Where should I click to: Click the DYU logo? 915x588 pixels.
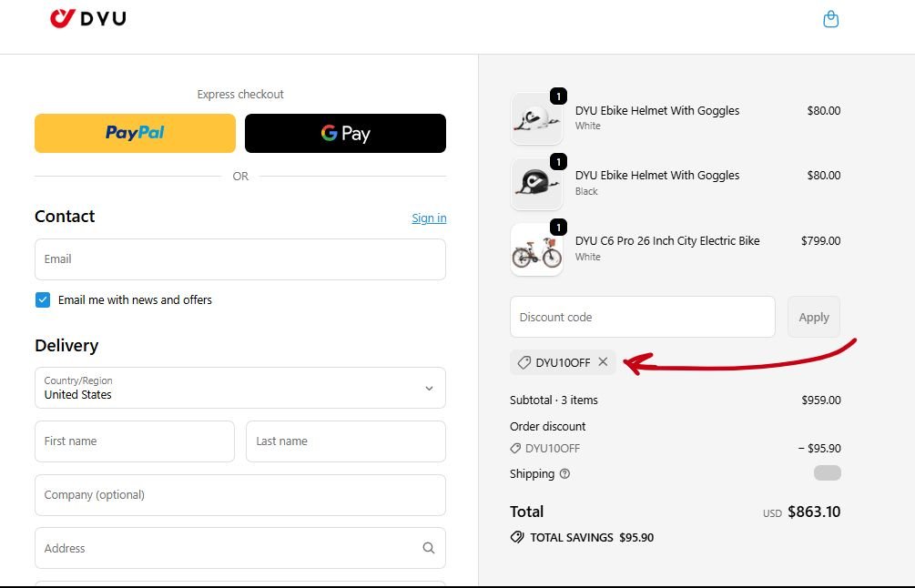coord(87,18)
